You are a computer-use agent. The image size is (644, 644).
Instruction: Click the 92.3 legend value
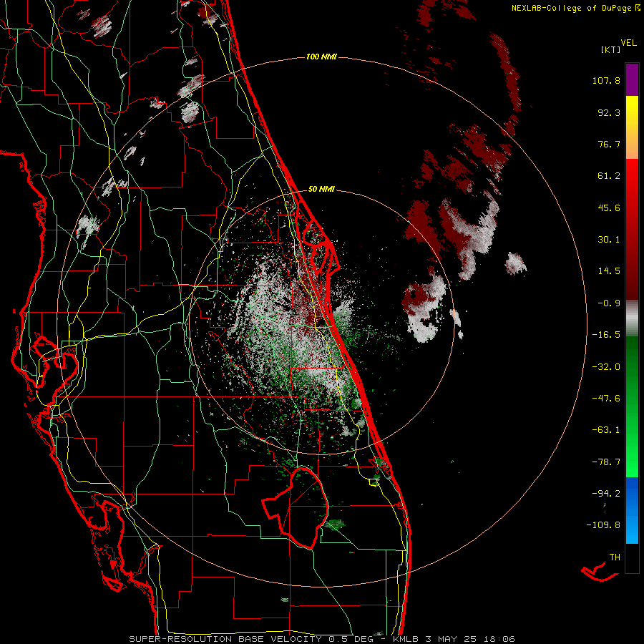609,112
